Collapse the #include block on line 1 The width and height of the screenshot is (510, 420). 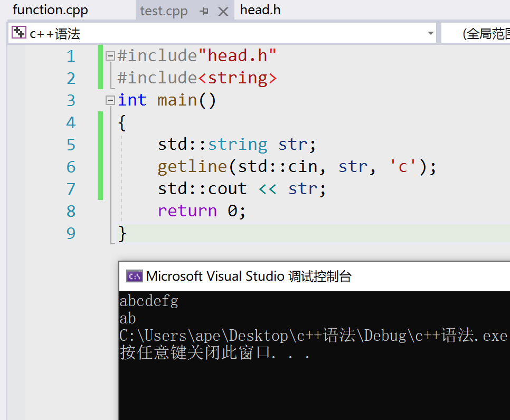point(110,56)
